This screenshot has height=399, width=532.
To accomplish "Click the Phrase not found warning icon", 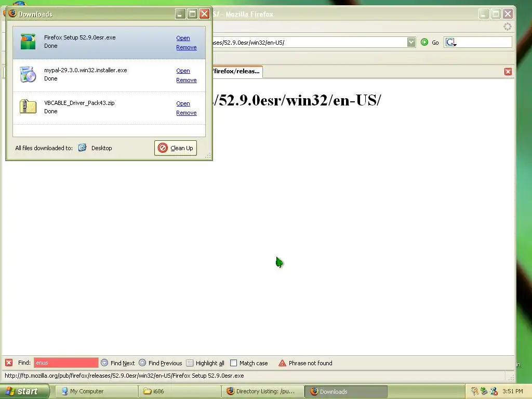I will coord(282,363).
